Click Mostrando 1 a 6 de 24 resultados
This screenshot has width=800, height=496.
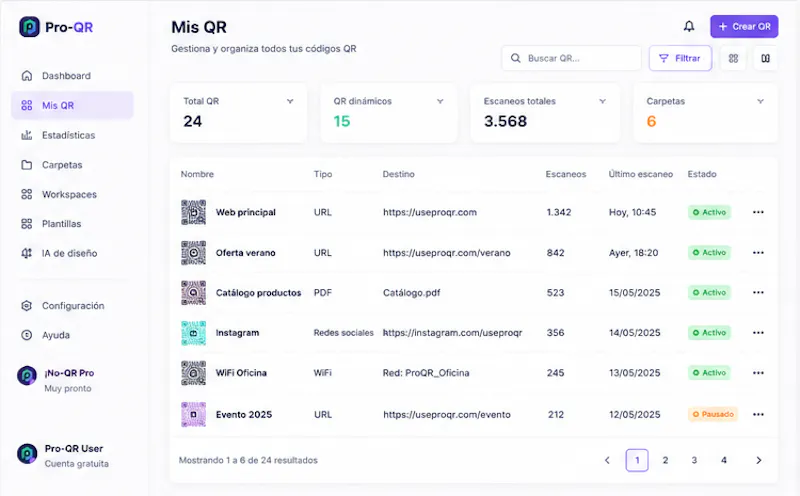(x=248, y=460)
